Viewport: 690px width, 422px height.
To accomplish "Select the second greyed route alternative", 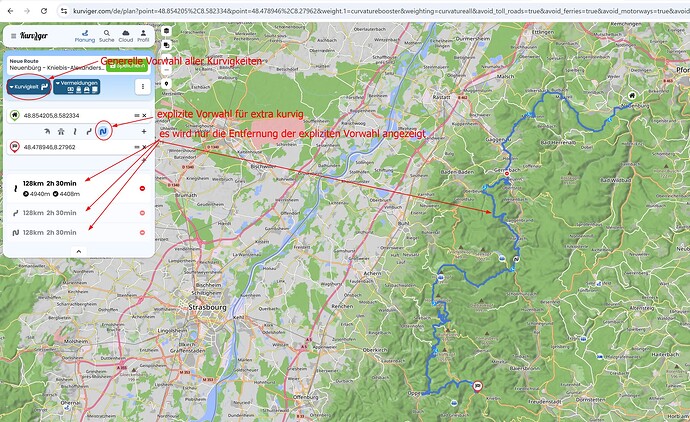I will pyautogui.click(x=79, y=213).
